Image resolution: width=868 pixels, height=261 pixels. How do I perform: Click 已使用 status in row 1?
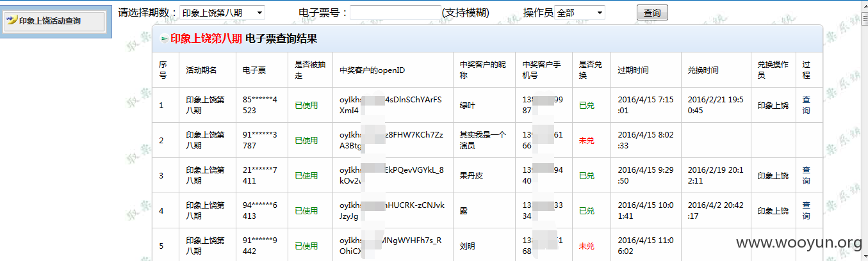[306, 105]
